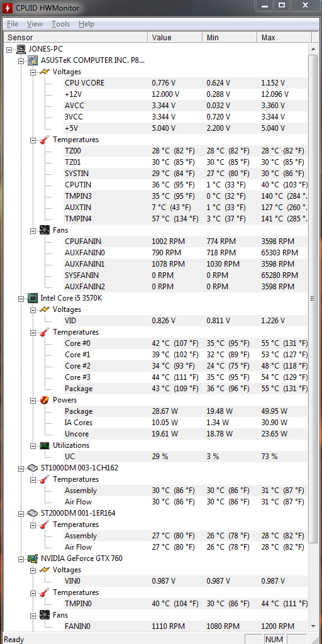Click the Value column header
This screenshot has width=322, height=644.
[x=175, y=37]
